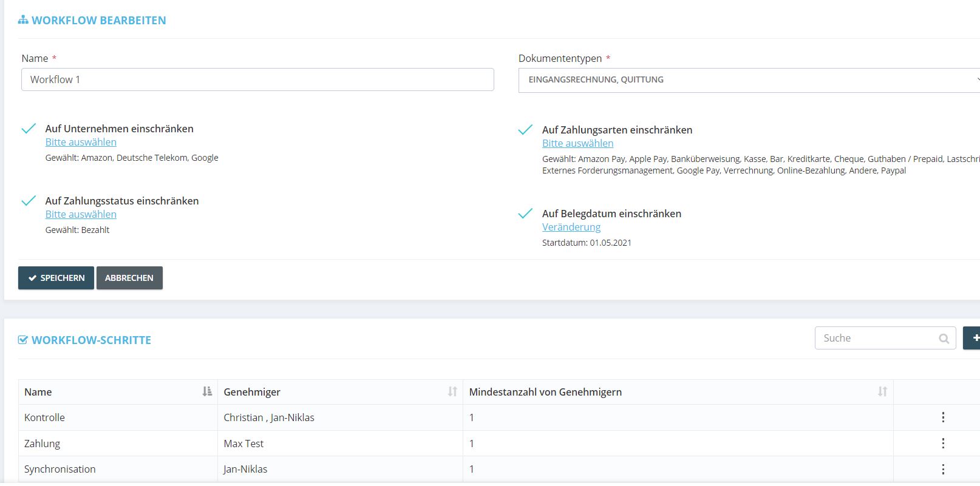Save the workflow with Speichern
Image resolution: width=980 pixels, height=486 pixels.
pos(56,278)
